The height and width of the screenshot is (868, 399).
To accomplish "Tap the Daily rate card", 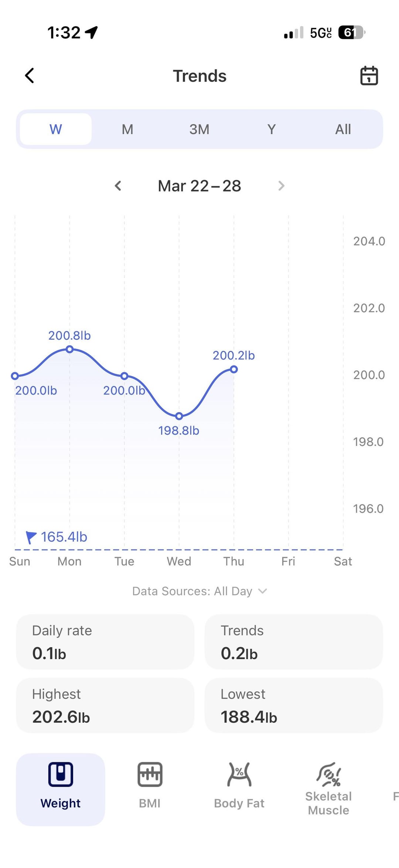I will (105, 642).
